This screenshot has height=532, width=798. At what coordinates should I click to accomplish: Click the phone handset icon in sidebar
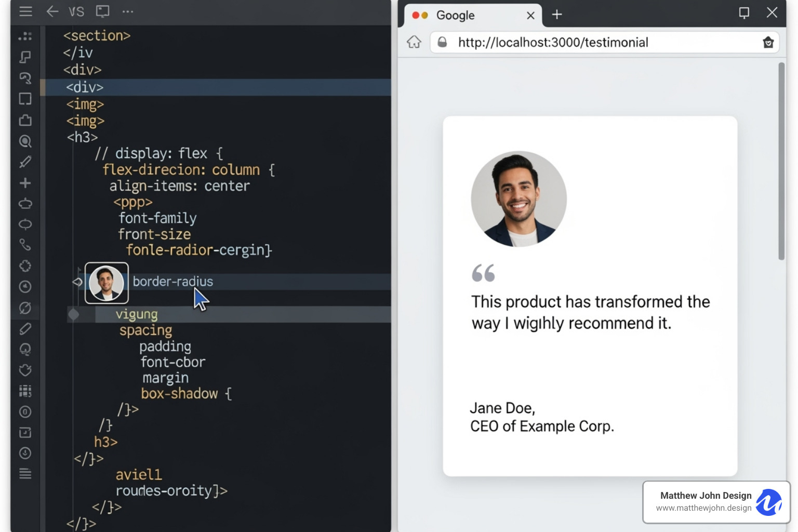[x=25, y=245]
